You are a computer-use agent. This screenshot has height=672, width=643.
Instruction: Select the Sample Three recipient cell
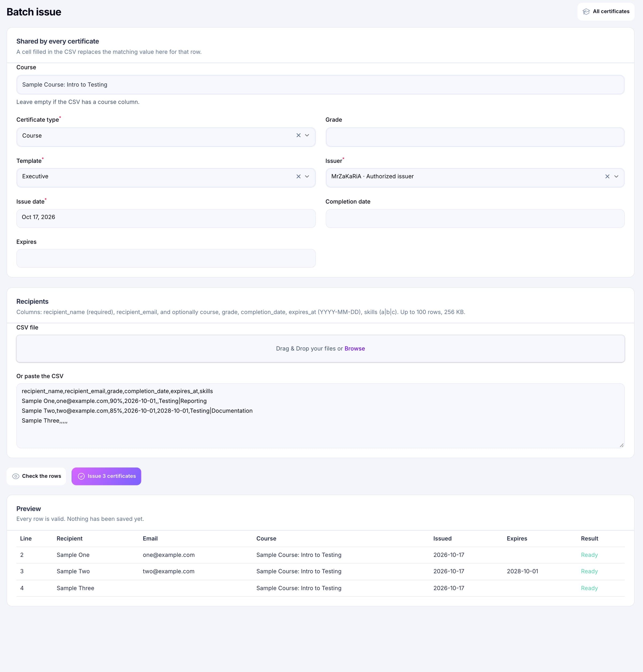coord(75,588)
